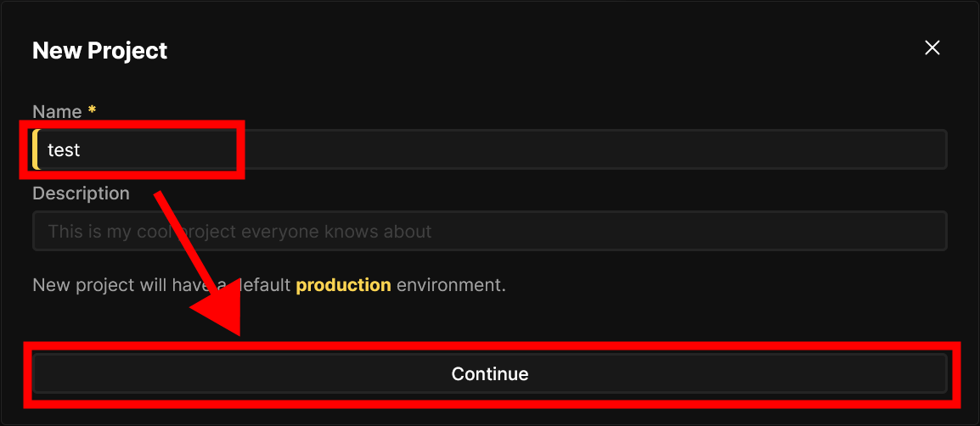This screenshot has width=980, height=426.
Task: Click the yellow required asterisk
Action: [x=92, y=110]
